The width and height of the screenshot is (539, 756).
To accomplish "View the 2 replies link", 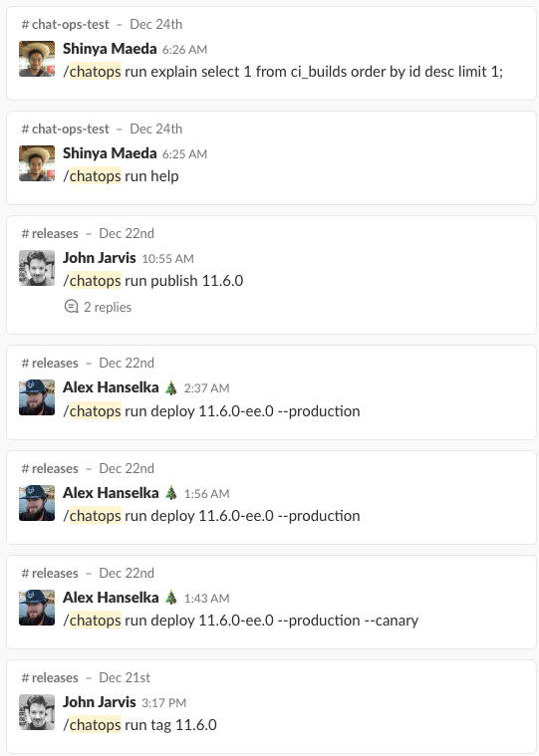I will tap(108, 307).
